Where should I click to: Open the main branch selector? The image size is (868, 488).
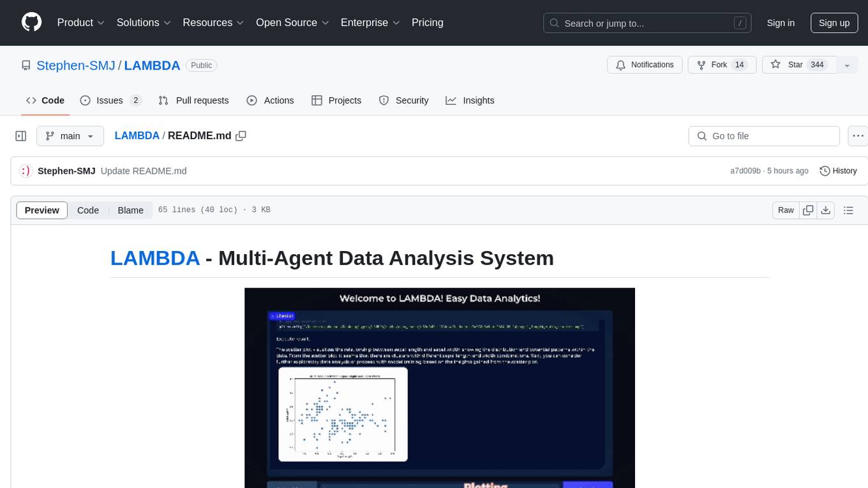(70, 136)
